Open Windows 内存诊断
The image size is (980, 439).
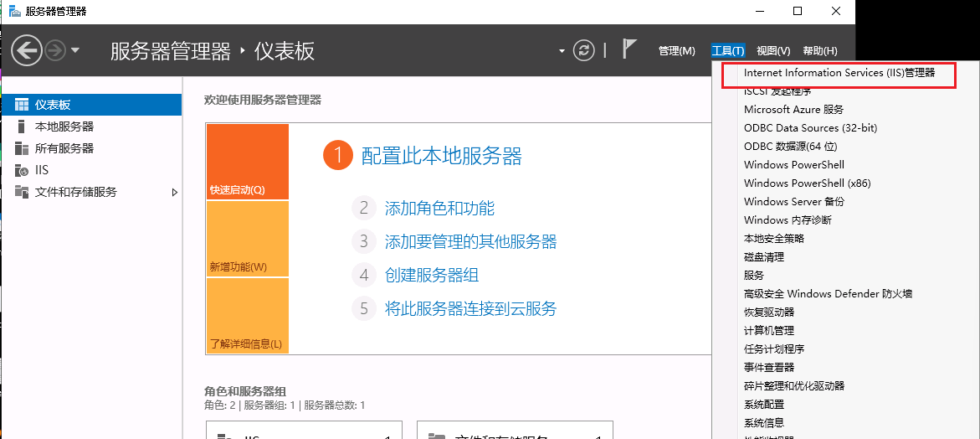788,220
